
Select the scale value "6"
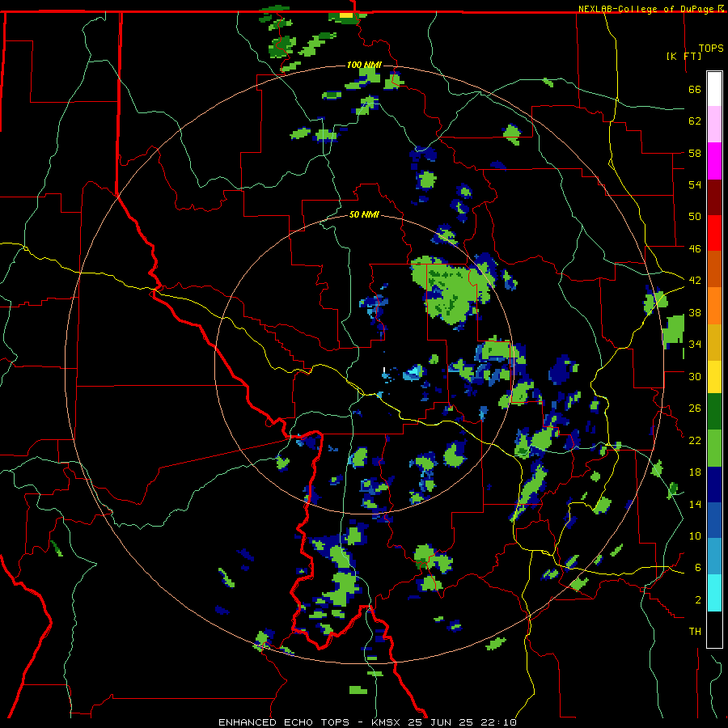point(697,567)
